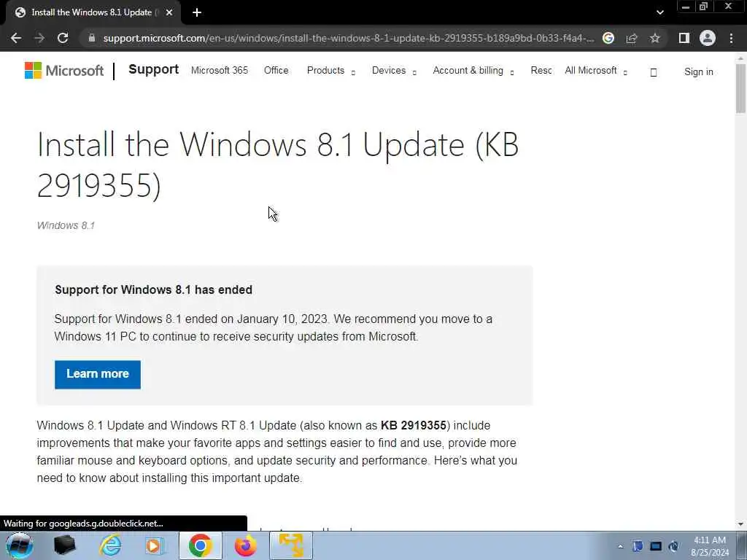Screen dimensions: 747x560
Task: Click the bold KB 2919355 text
Action: coord(413,425)
